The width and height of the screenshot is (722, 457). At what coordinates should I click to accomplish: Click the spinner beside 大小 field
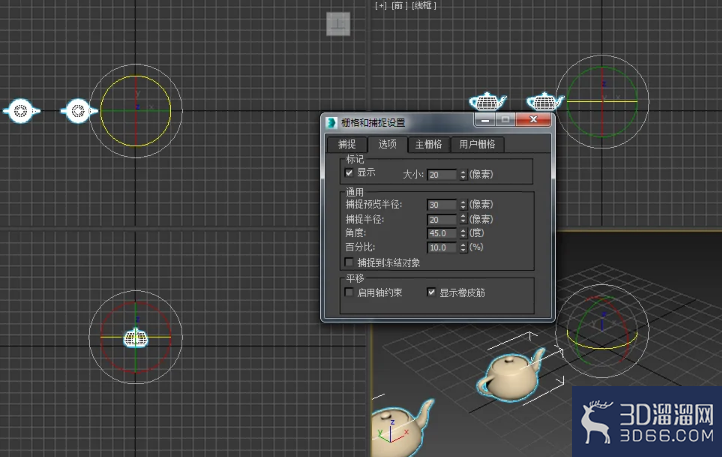[463, 175]
